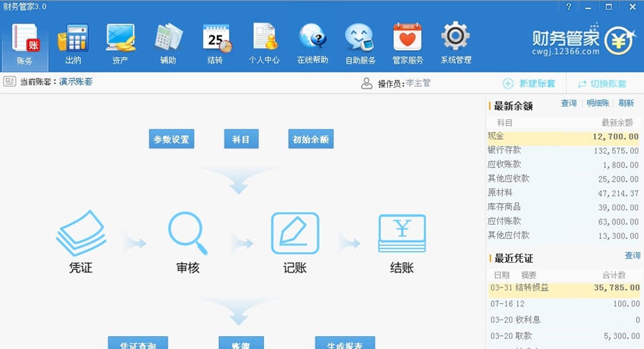Click the 凭证 voucher stack icon
Screen dimensions: 644x349
[81, 233]
